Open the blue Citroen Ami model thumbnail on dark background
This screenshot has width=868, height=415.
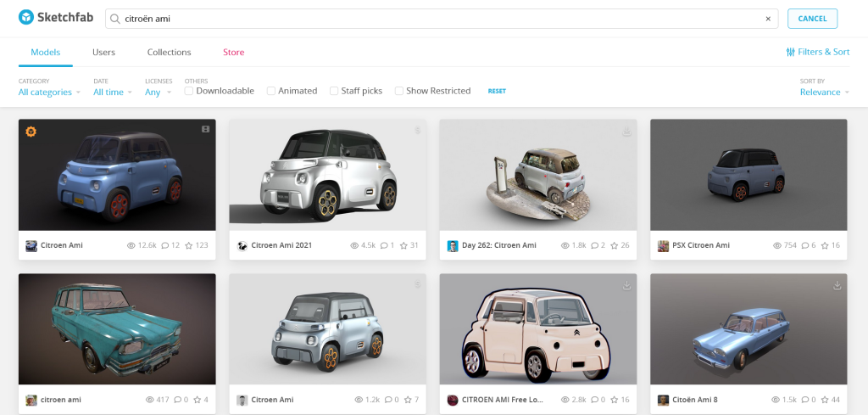[x=117, y=175]
